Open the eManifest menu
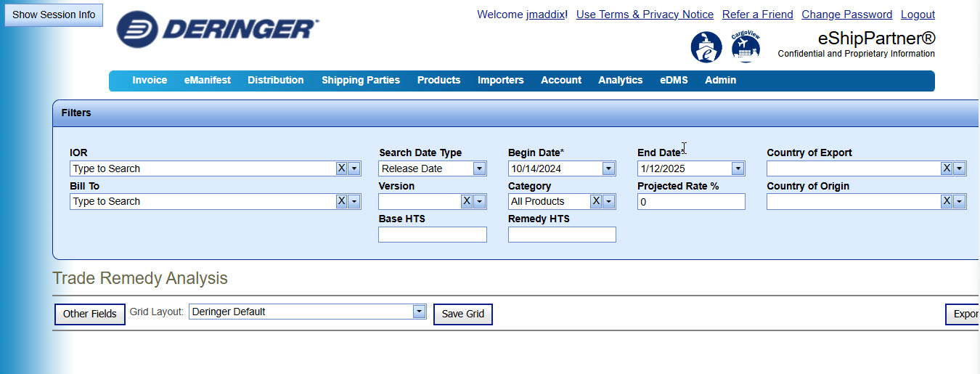This screenshot has width=980, height=374. click(x=207, y=81)
